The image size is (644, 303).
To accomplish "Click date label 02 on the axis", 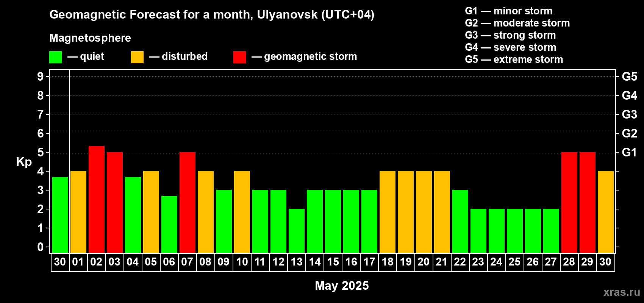I will click(96, 262).
